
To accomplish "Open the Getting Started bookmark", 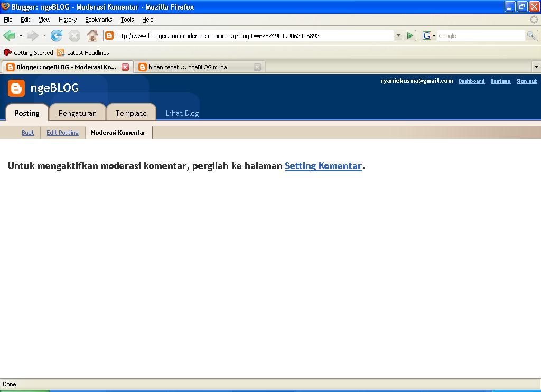I will 28,52.
